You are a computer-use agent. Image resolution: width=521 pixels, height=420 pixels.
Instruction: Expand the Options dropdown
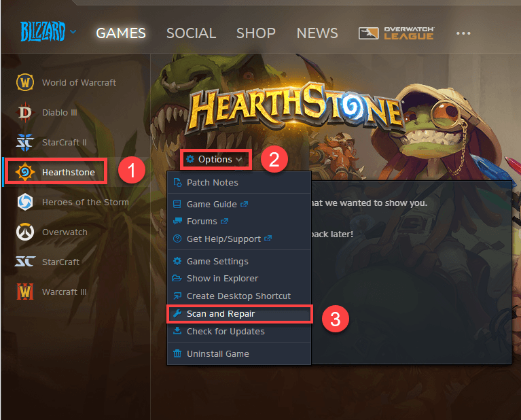(215, 160)
